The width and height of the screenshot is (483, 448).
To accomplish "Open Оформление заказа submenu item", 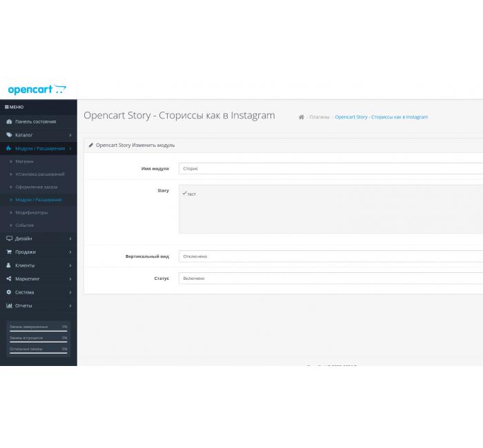I will coord(39,187).
